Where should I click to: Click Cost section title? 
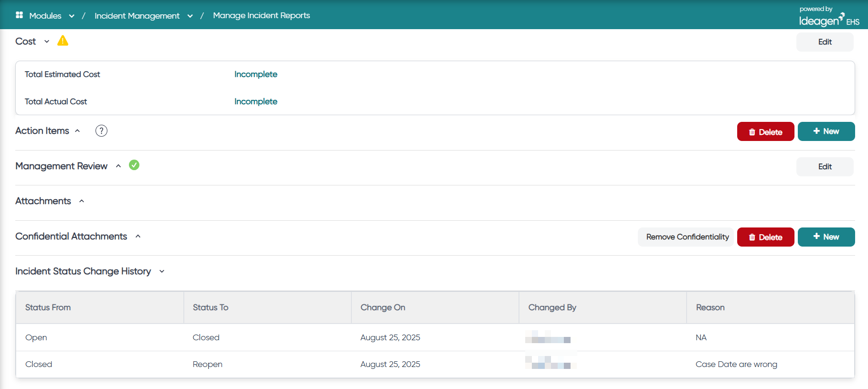26,42
